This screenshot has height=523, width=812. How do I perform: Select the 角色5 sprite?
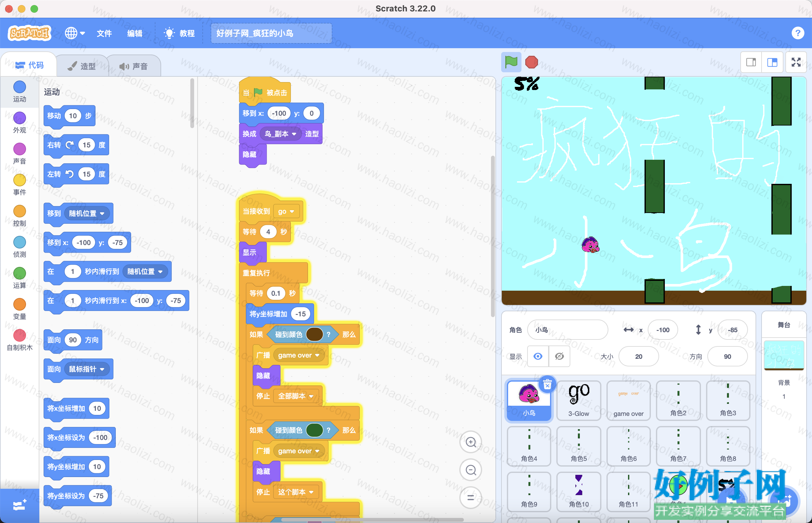579,446
